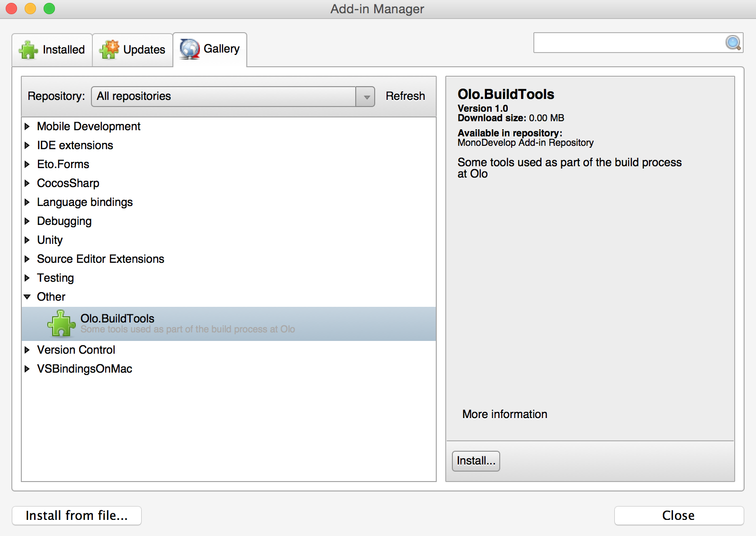Collapse the Other category
Screen dimensions: 756x536
pyautogui.click(x=27, y=297)
